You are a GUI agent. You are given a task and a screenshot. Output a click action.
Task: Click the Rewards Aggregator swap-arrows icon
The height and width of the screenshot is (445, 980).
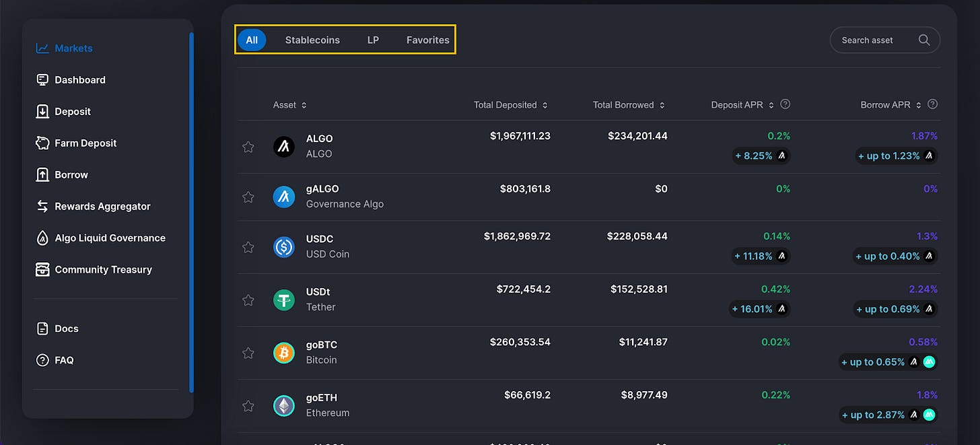(x=42, y=207)
